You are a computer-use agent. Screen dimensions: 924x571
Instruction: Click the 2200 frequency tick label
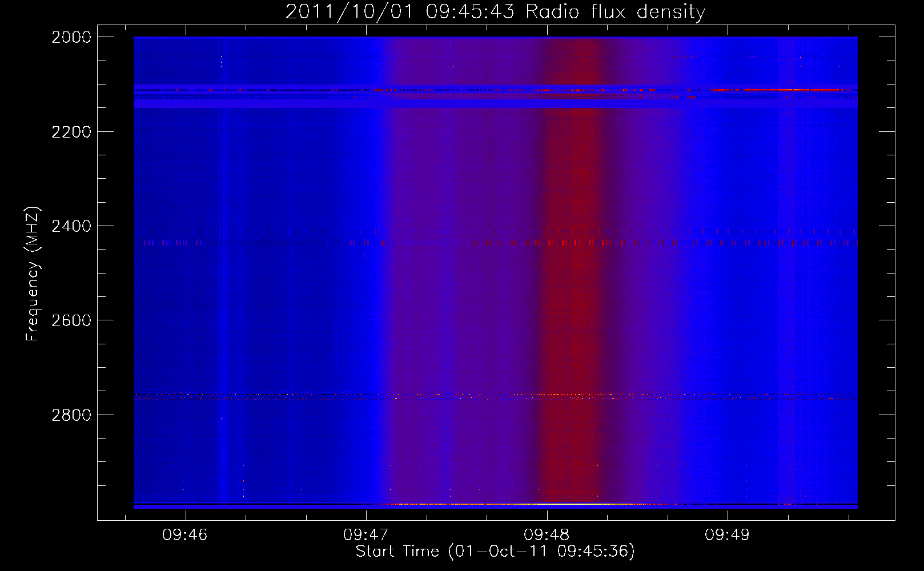[71, 132]
